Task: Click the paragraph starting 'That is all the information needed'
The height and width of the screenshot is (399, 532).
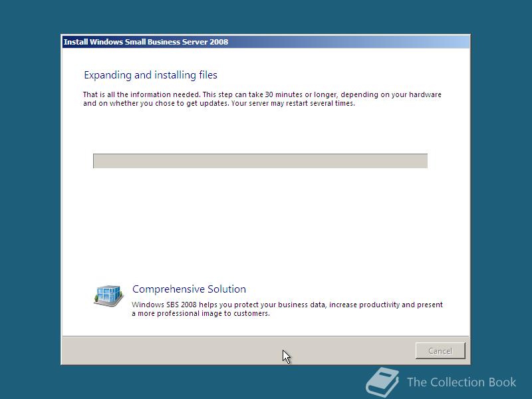Action: (262, 98)
